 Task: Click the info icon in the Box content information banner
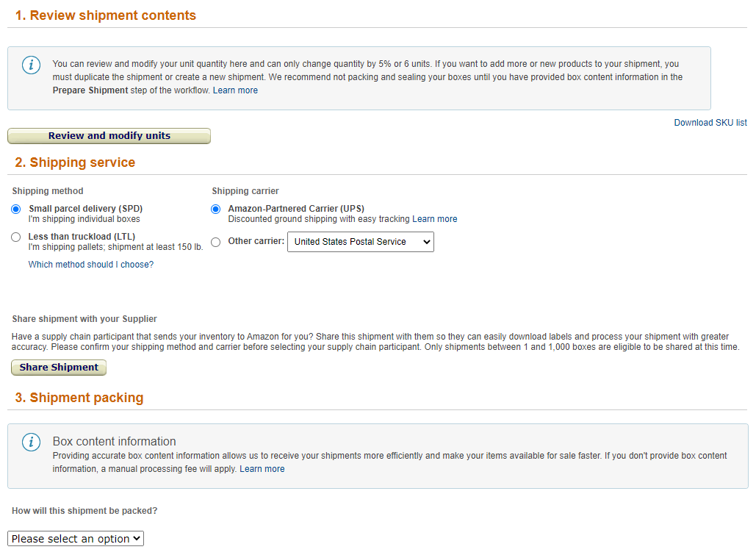(x=30, y=442)
